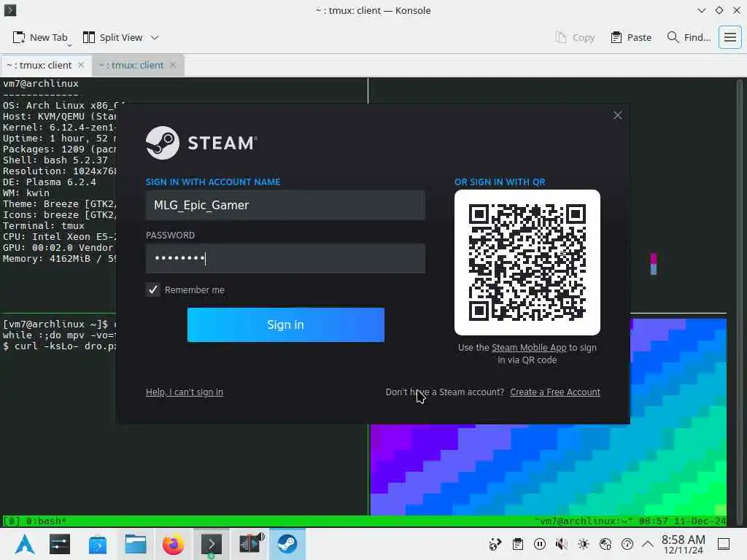Click the updates notifier tray icon
This screenshot has width=747, height=560.
click(x=627, y=544)
